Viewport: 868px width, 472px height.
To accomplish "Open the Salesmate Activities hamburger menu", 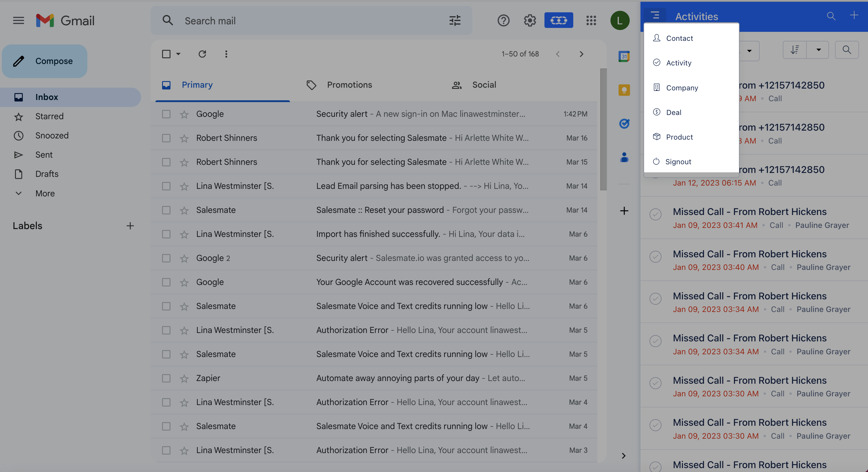I will point(655,16).
